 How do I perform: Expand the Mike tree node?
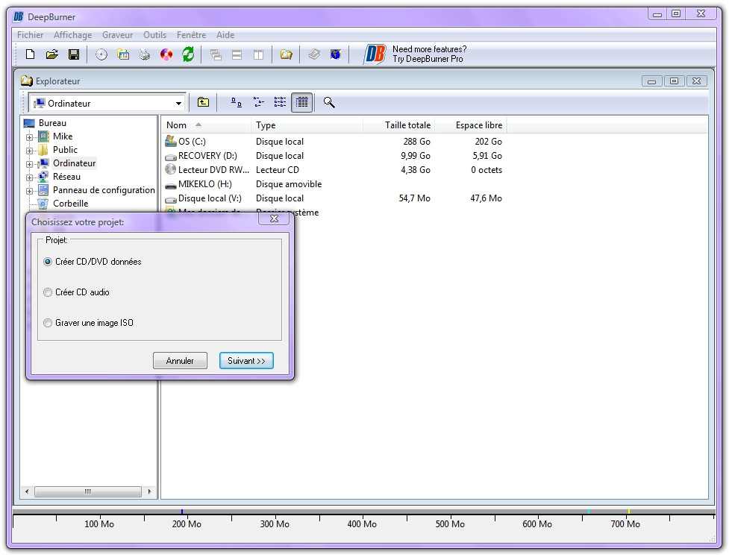pyautogui.click(x=30, y=136)
